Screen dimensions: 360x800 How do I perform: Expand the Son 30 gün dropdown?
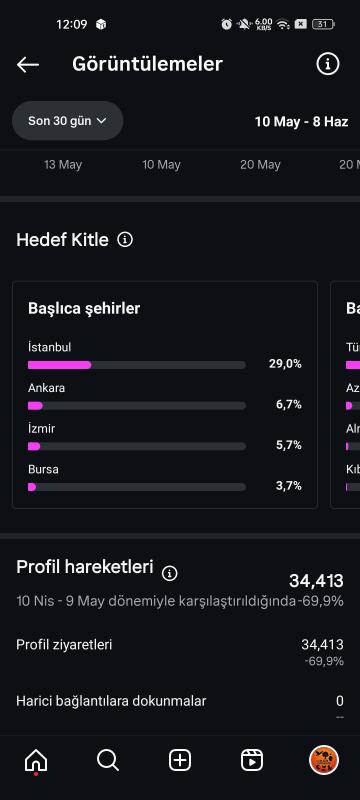tap(67, 121)
